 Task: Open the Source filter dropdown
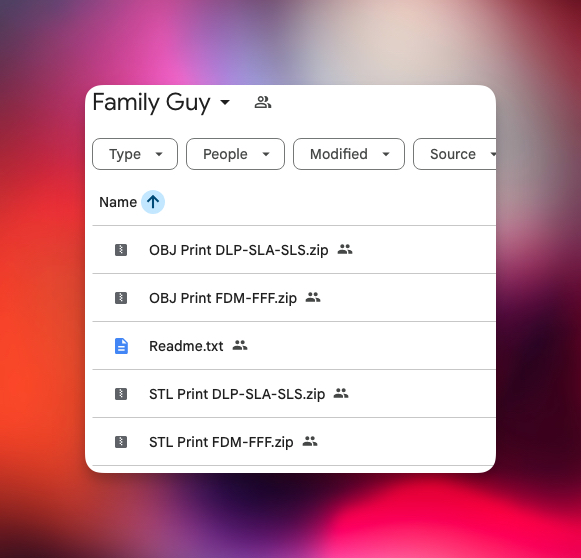tap(455, 154)
